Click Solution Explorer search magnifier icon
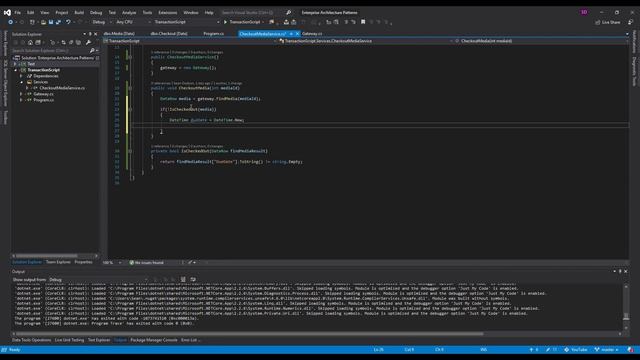This screenshot has width=640, height=360. point(92,51)
